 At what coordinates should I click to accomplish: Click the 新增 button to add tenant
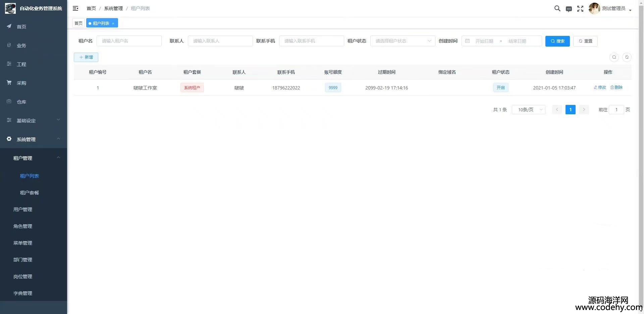(86, 57)
